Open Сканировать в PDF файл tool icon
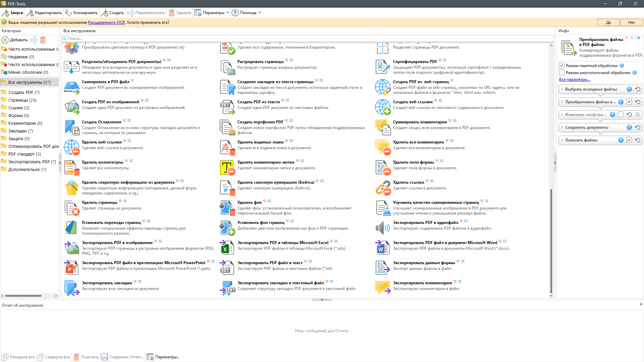Image resolution: width=644 pixels, height=362 pixels. pyautogui.click(x=72, y=87)
